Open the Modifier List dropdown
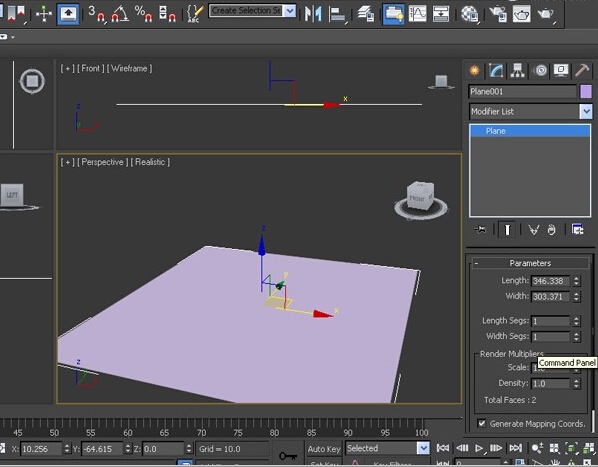Image resolution: width=598 pixels, height=467 pixels. [x=586, y=112]
